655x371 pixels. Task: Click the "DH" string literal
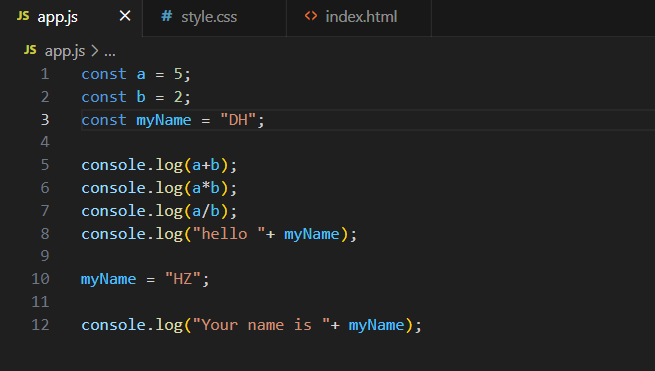pos(238,120)
